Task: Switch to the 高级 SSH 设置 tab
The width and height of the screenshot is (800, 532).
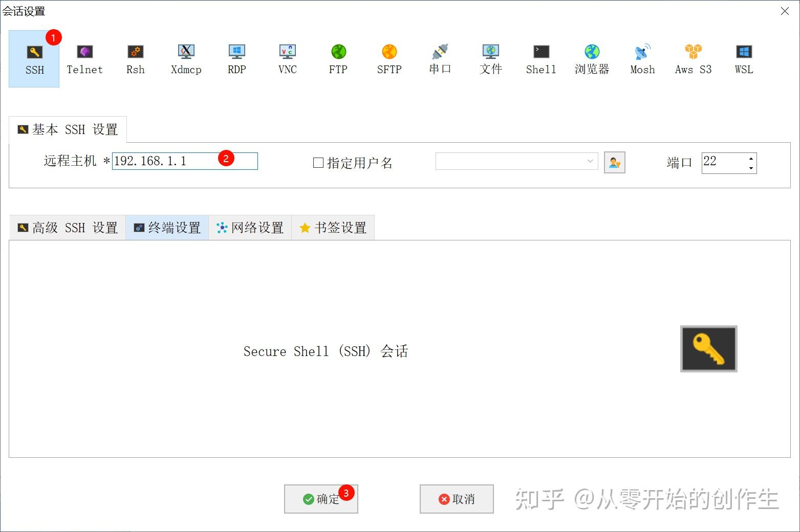Action: pos(67,227)
